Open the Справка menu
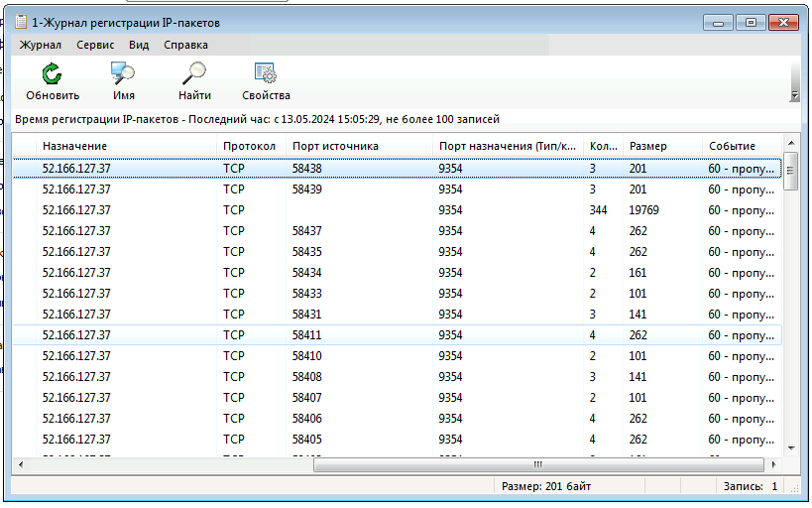Viewport: 812px width, 508px height. [186, 45]
